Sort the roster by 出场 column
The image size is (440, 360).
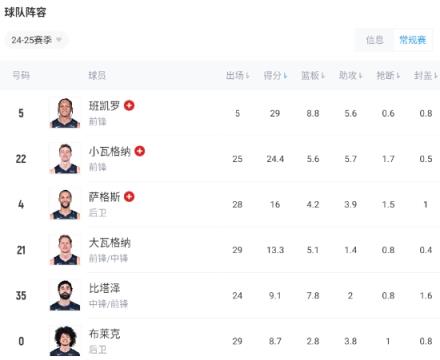coord(237,76)
